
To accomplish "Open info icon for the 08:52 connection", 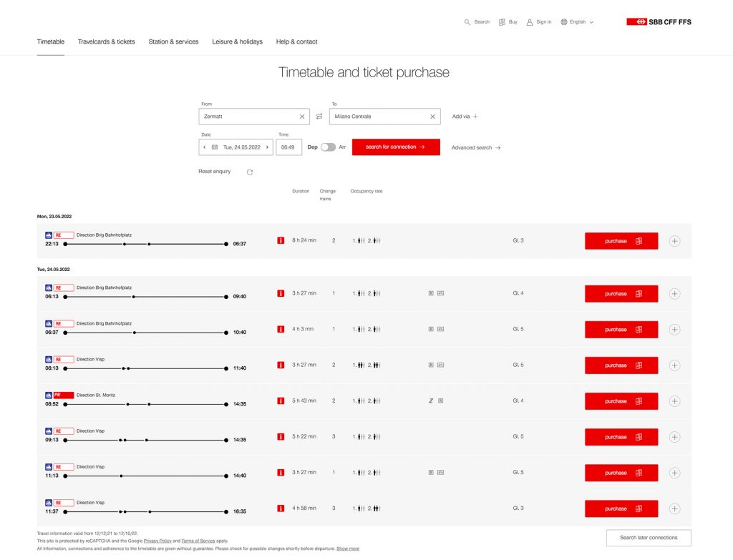I will pyautogui.click(x=281, y=401).
